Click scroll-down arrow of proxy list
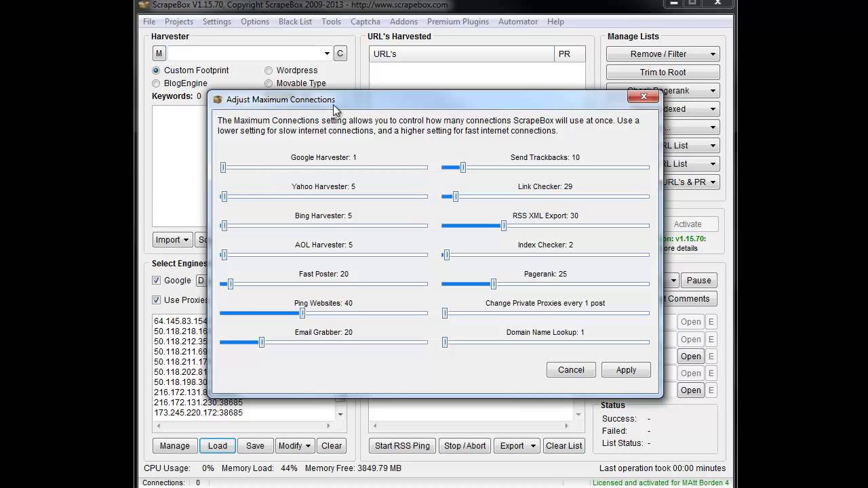This screenshot has height=488, width=868. [340, 414]
